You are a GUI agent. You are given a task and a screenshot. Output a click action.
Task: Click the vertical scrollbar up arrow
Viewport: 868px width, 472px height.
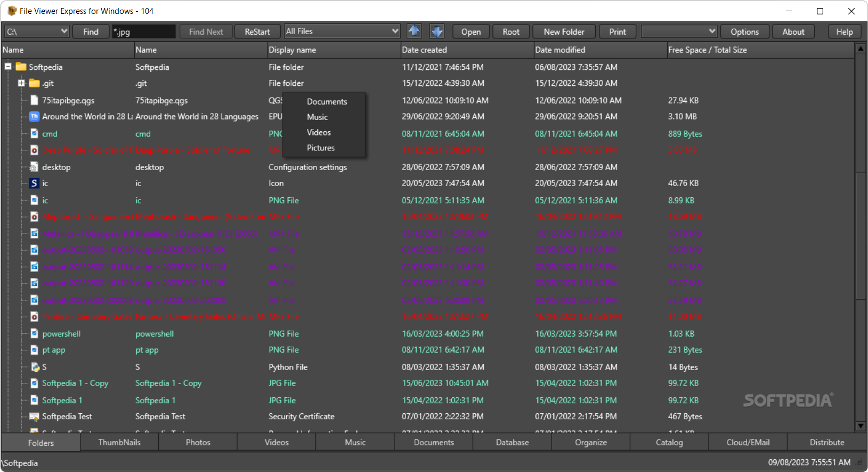tap(860, 49)
